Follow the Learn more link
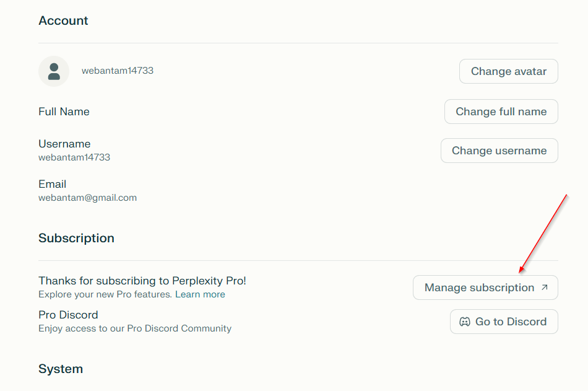Screen dimensions: 588x391 pos(200,294)
